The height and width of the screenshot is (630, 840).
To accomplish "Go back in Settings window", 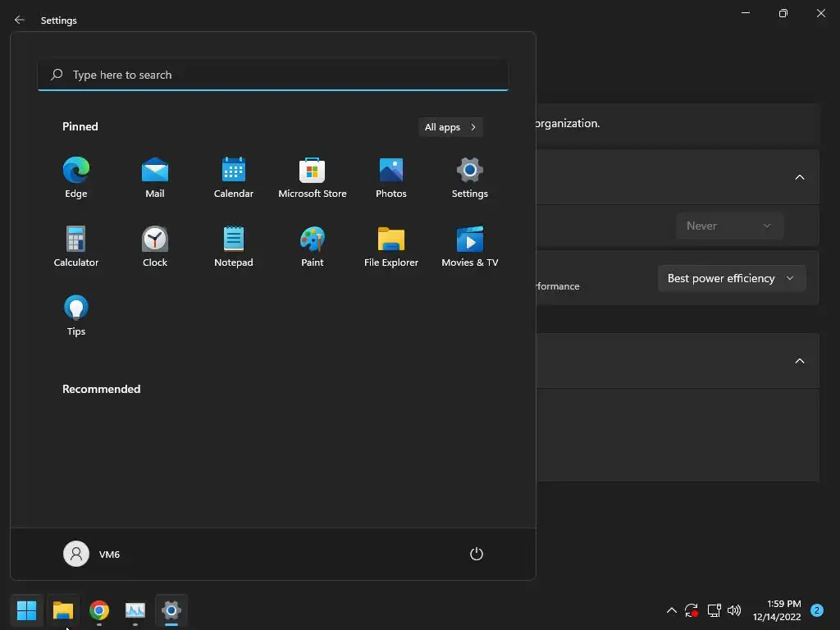I will 20,20.
